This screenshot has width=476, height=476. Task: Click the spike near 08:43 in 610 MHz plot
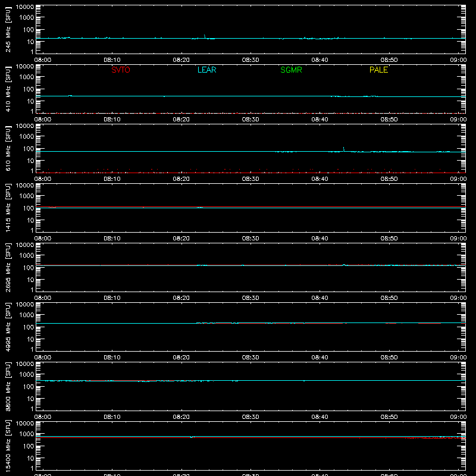click(x=344, y=149)
